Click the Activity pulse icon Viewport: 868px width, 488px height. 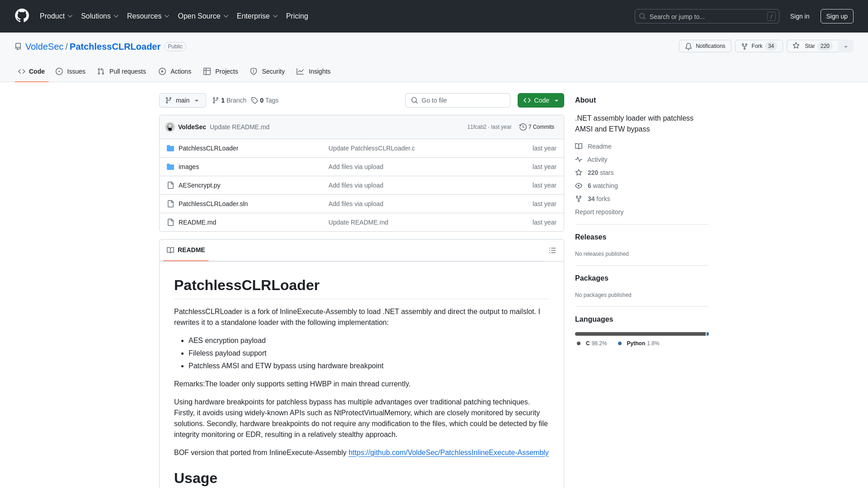tap(579, 160)
